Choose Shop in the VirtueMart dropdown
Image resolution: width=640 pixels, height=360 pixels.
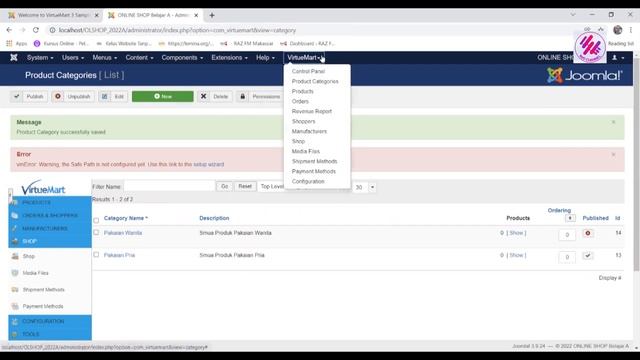coord(298,141)
